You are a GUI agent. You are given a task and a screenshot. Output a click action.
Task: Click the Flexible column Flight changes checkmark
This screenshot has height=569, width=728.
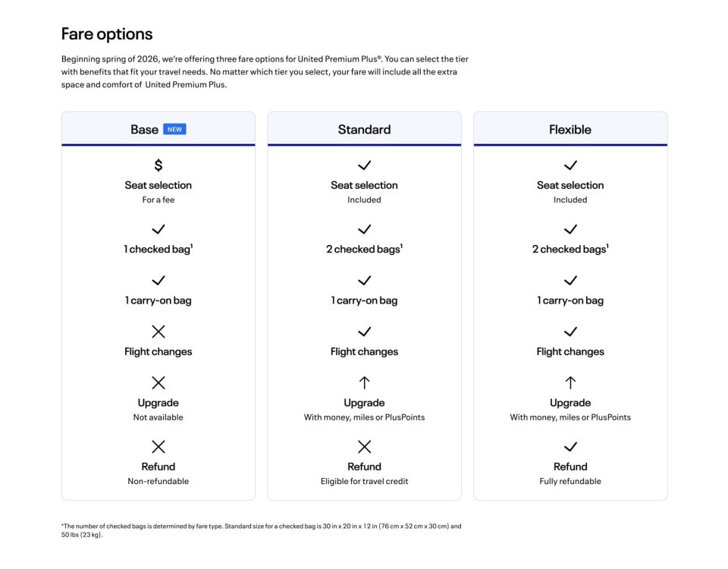pyautogui.click(x=570, y=332)
